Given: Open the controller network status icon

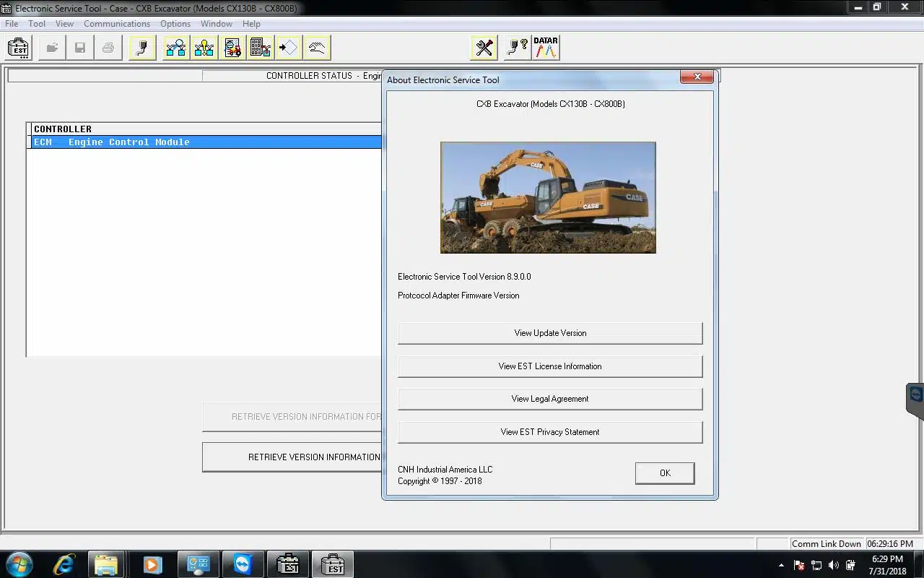Looking at the screenshot, I should [176, 48].
